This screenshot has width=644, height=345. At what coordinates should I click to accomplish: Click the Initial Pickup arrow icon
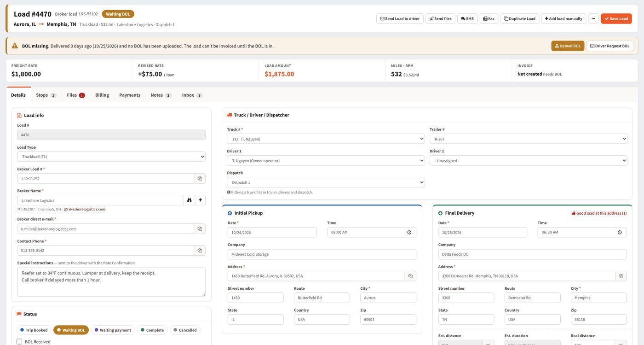(x=230, y=213)
